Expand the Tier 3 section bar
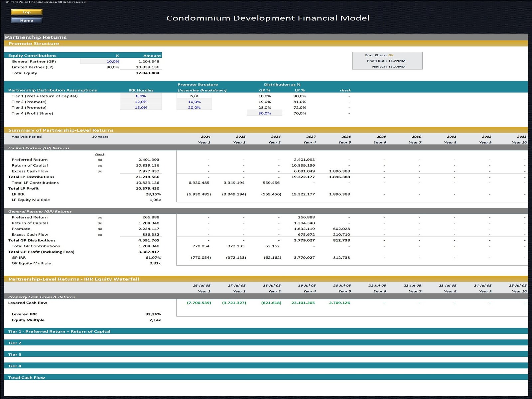 15,354
